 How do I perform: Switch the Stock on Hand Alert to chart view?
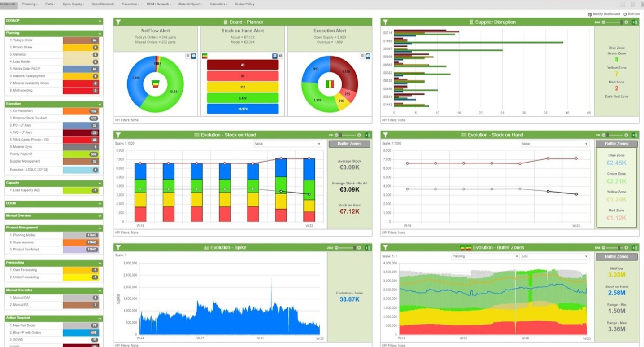pos(280,56)
